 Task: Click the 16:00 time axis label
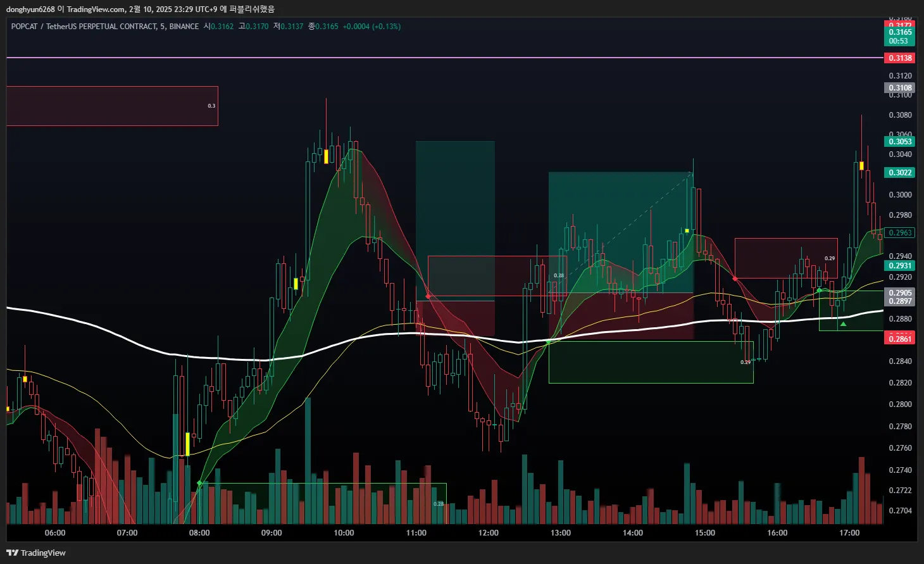(777, 533)
